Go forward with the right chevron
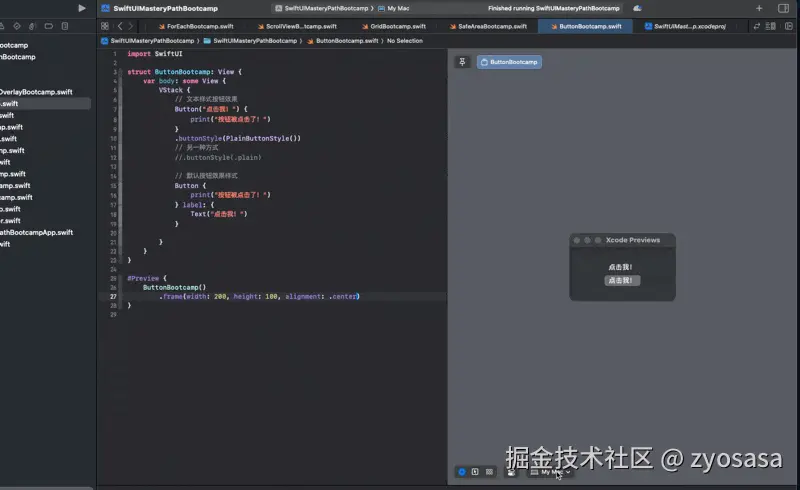The image size is (800, 490). point(131,26)
